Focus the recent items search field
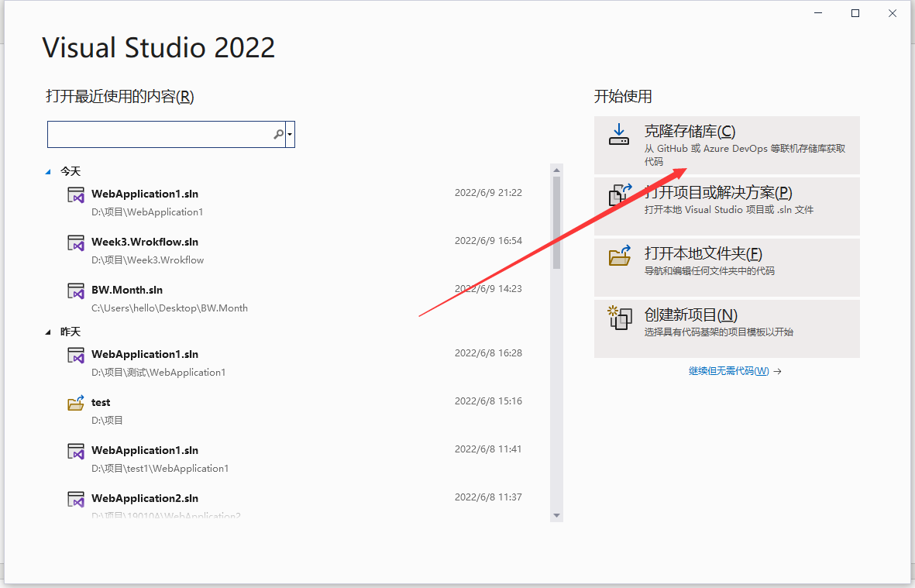The height and width of the screenshot is (588, 915). coord(160,135)
